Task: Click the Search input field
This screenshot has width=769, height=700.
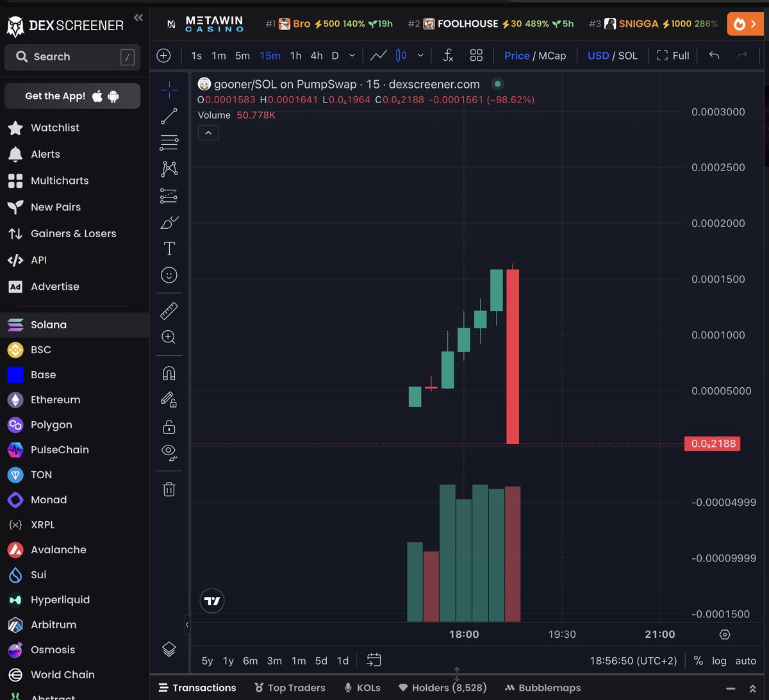Action: (x=72, y=57)
